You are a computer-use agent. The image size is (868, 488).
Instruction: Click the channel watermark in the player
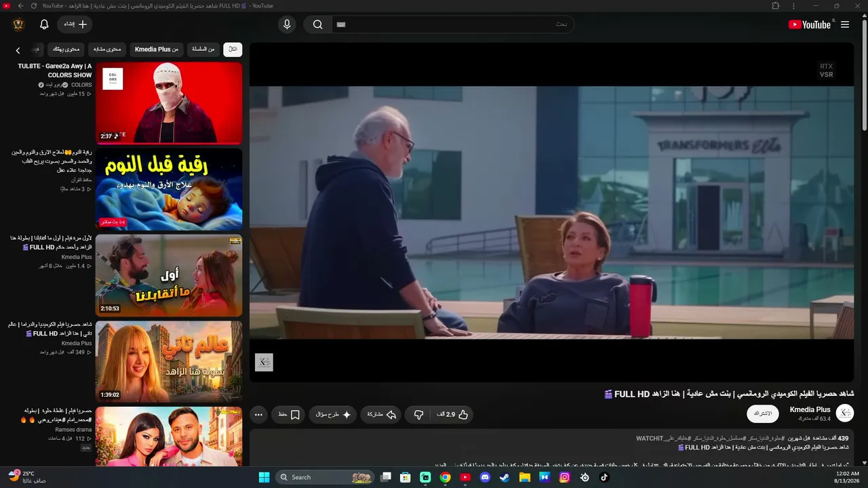click(x=264, y=362)
